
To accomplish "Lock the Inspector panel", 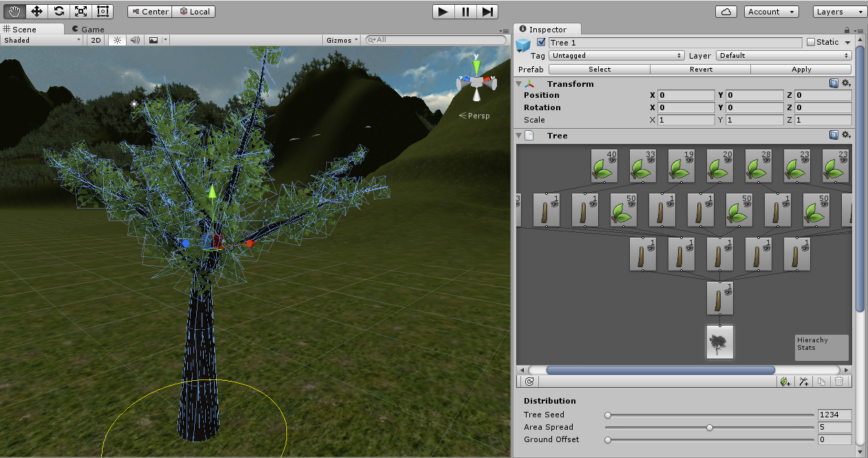I will pyautogui.click(x=847, y=30).
